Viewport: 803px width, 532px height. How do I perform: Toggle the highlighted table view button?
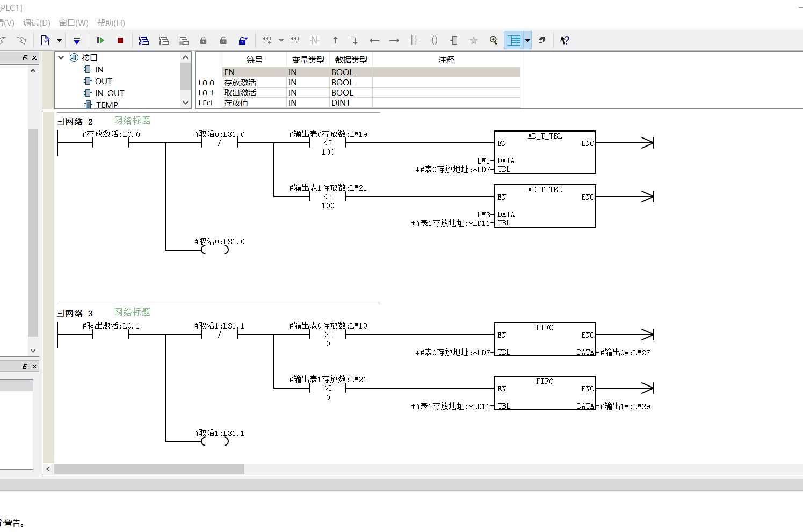click(x=514, y=40)
